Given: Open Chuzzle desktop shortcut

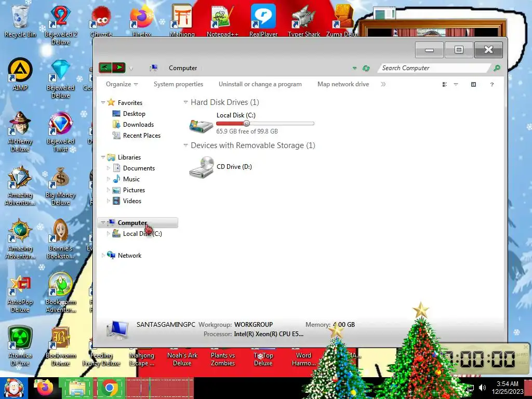Looking at the screenshot, I should pos(101,20).
